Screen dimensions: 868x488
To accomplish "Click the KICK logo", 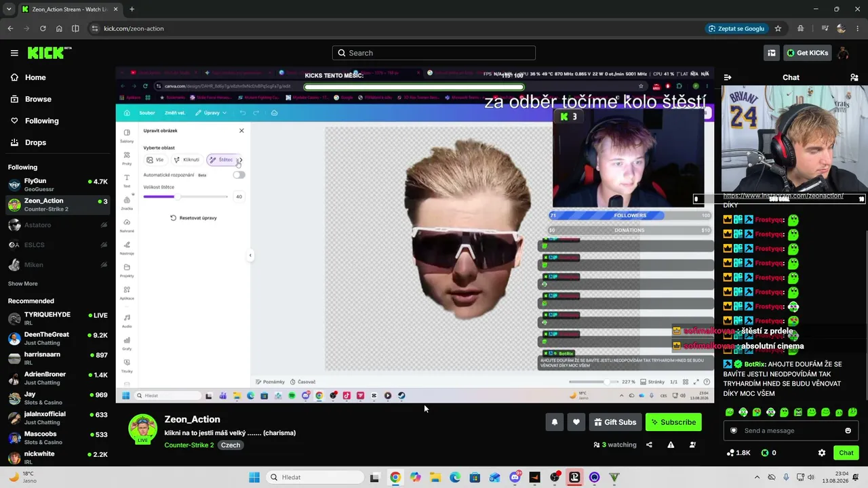I will point(49,53).
